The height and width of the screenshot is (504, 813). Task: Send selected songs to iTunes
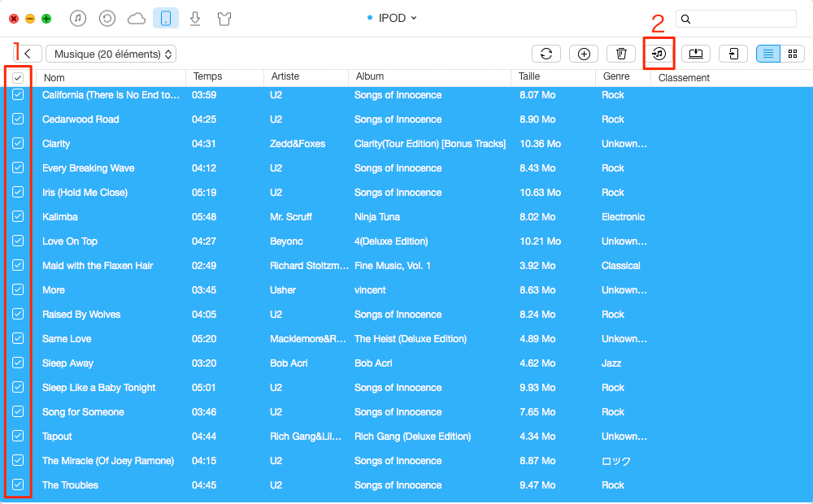(659, 54)
